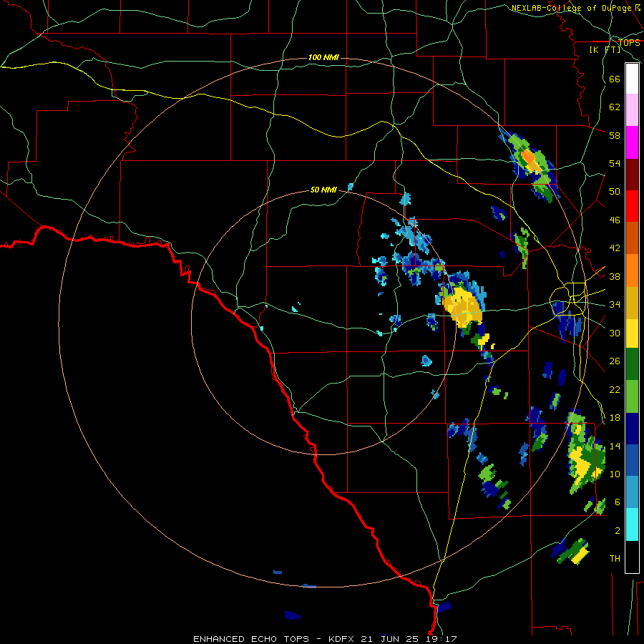Viewport: 644px width, 644px height.
Task: Select the light green legend swatch
Action: 632,396
